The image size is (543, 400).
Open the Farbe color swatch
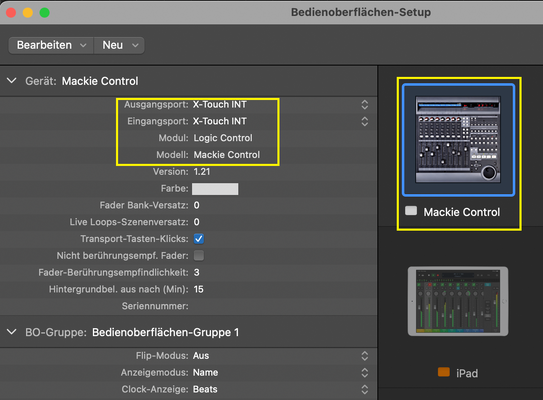[x=215, y=189]
